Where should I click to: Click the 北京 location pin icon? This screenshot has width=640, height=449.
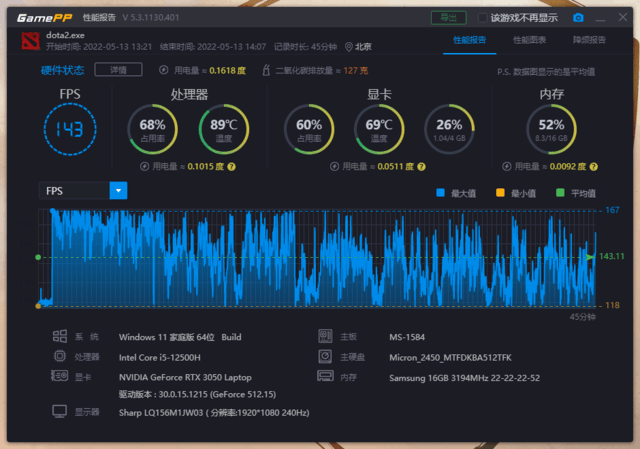349,46
